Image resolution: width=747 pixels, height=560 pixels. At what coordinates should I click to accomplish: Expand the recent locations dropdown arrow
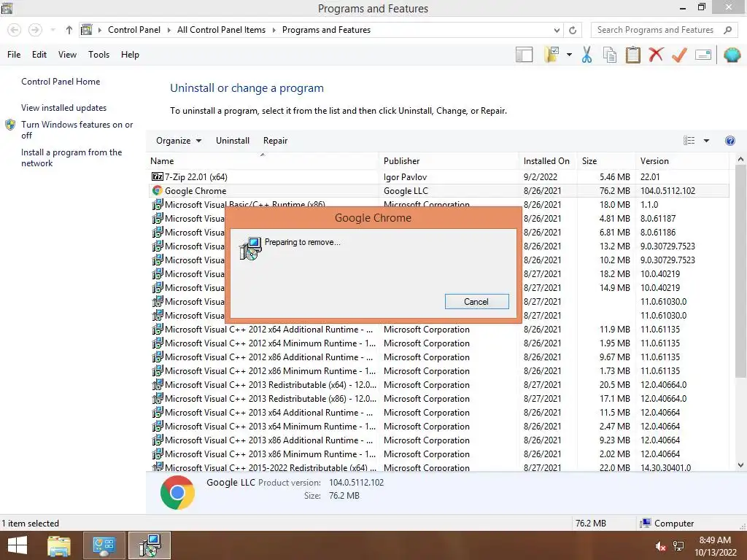point(53,30)
